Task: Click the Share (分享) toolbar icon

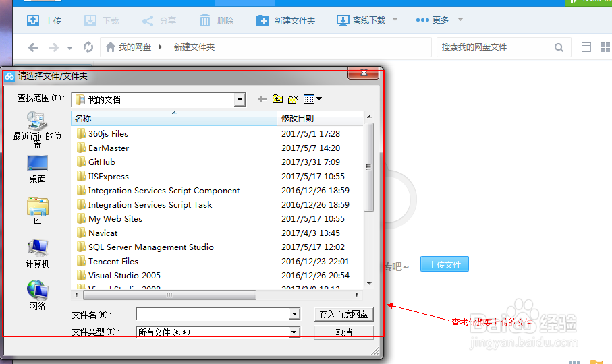Action: tap(148, 21)
